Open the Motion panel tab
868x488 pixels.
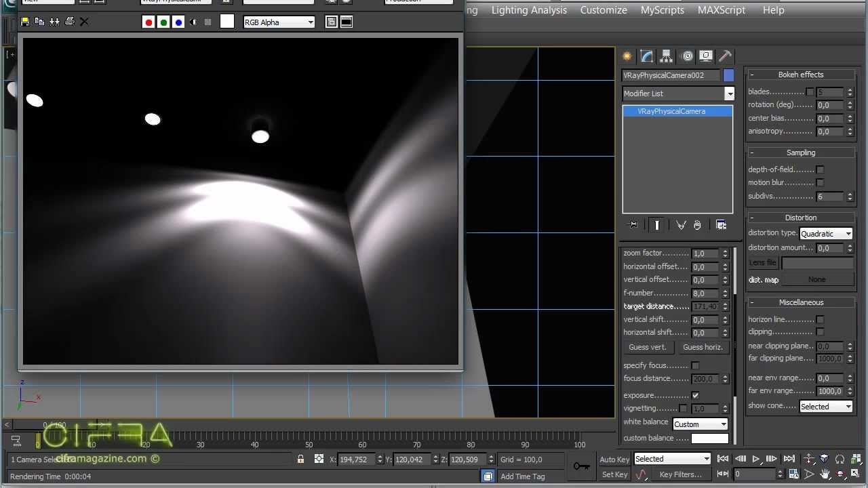point(687,56)
